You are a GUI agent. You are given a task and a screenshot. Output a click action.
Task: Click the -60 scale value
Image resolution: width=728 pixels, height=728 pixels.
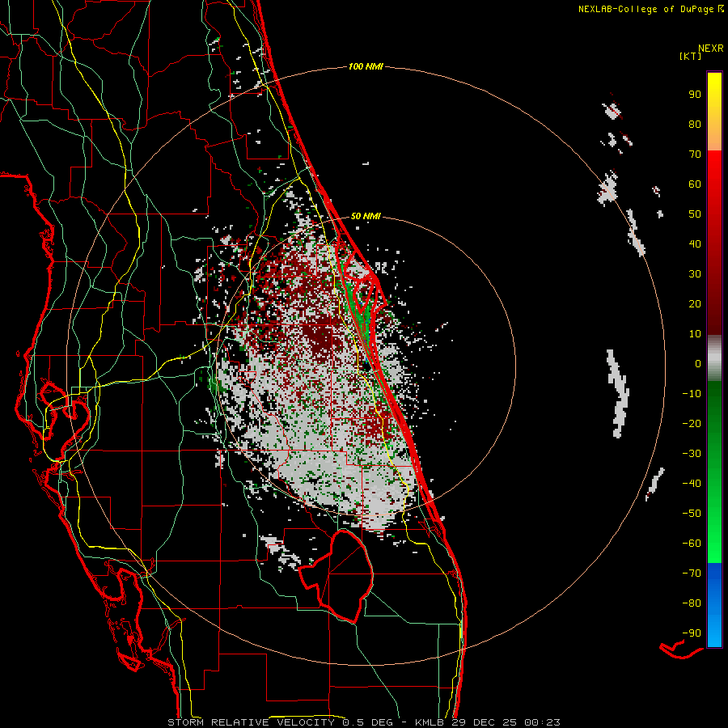(692, 544)
